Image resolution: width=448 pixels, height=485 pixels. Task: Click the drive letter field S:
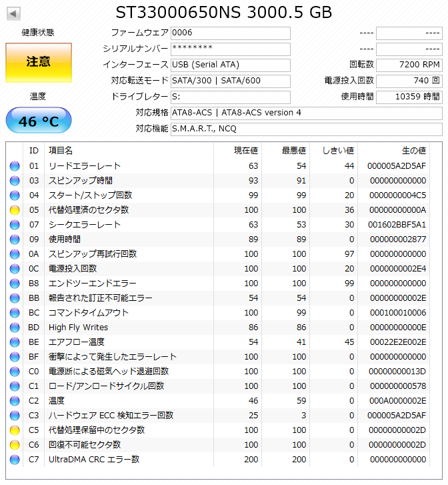[x=231, y=97]
